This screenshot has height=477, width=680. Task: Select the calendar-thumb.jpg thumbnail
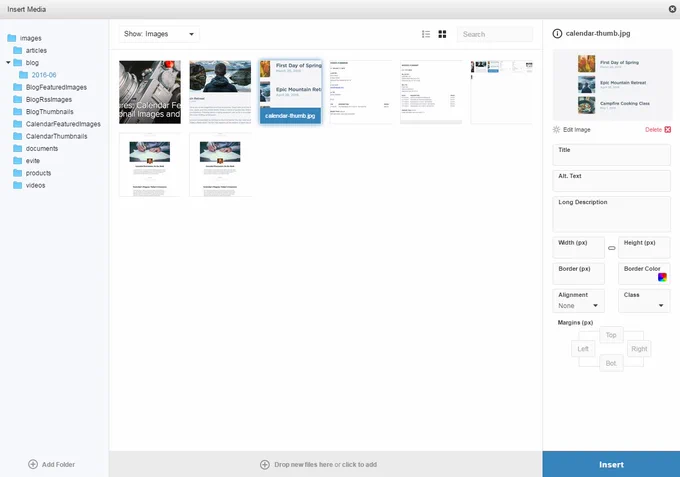click(x=291, y=92)
